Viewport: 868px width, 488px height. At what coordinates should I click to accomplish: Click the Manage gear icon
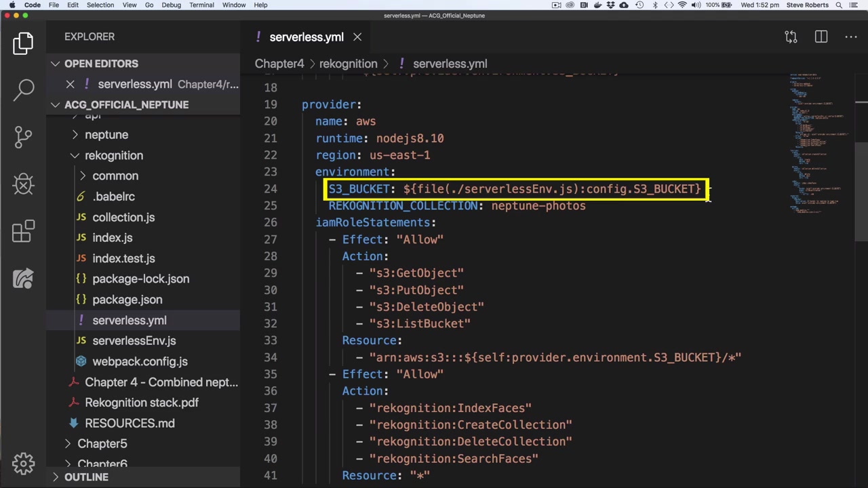click(x=24, y=464)
